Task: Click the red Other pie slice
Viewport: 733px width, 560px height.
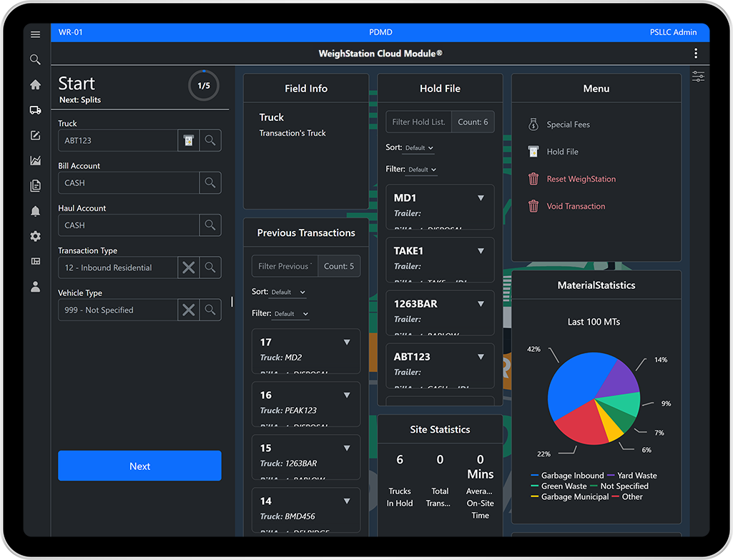Action: click(x=582, y=424)
